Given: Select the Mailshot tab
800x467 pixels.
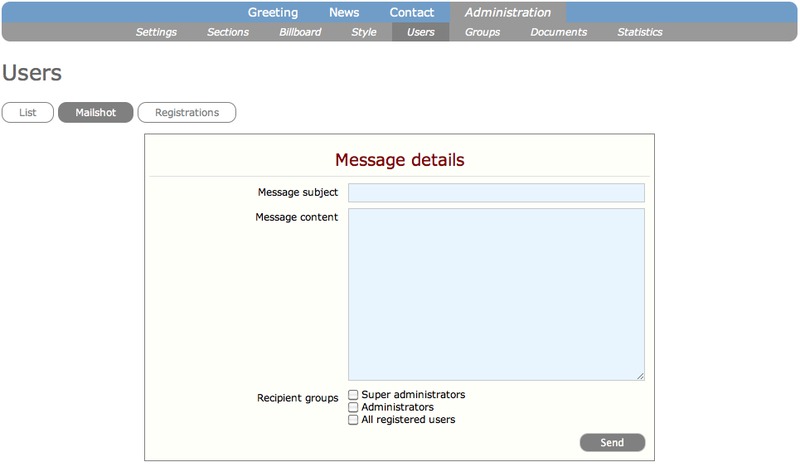Looking at the screenshot, I should [x=95, y=112].
